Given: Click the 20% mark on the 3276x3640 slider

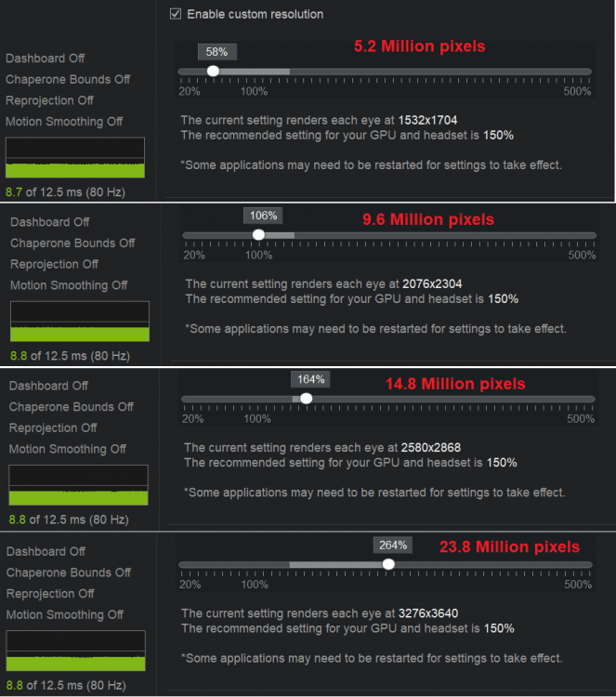Looking at the screenshot, I should [x=190, y=585].
